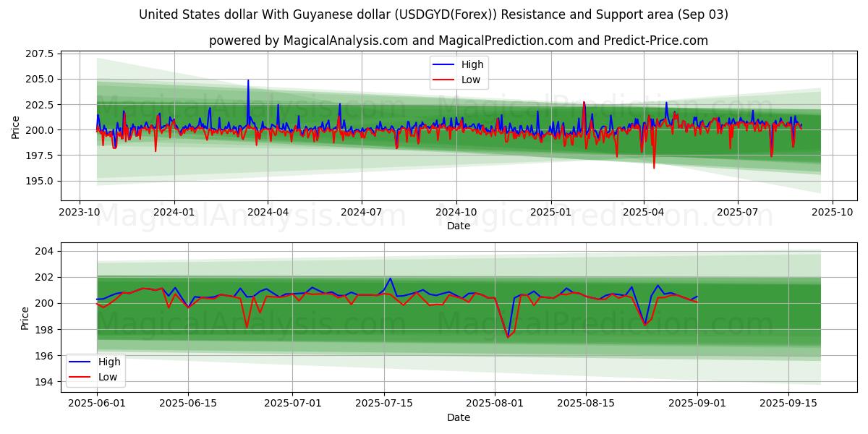Click the 2024-01 x-axis date label

pos(174,213)
